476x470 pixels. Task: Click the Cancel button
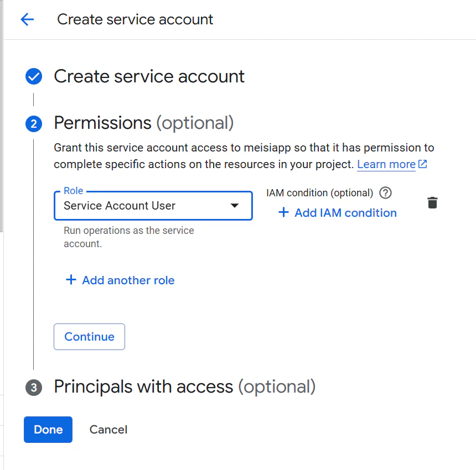pos(108,430)
